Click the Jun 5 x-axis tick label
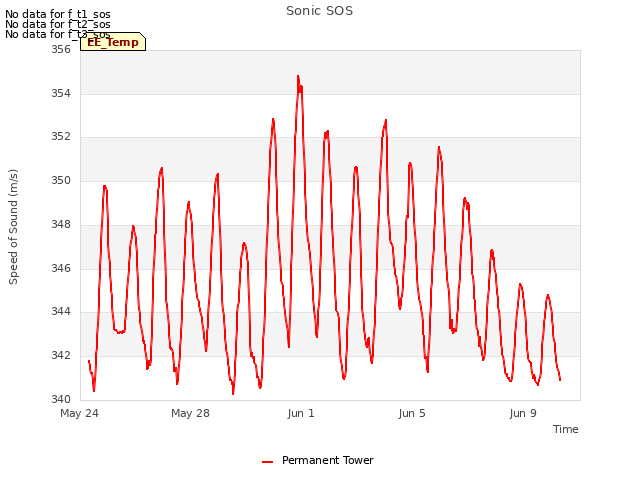Screen dimensions: 640x480 pyautogui.click(x=412, y=413)
